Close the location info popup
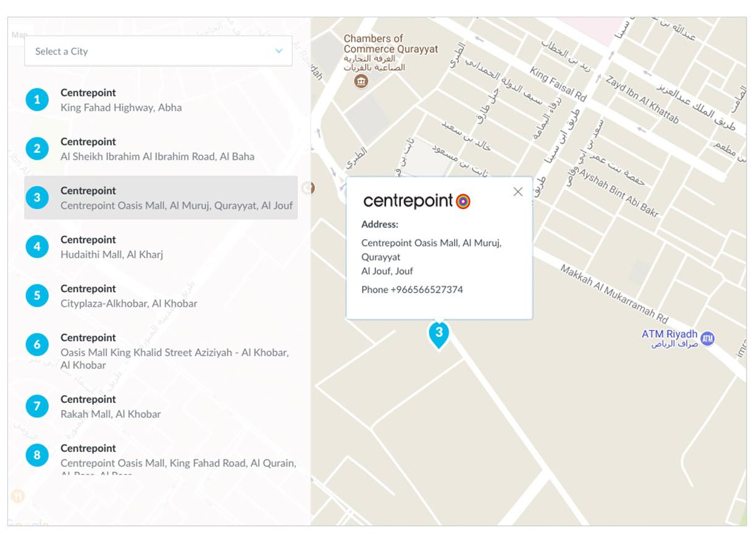This screenshot has width=756, height=544. coord(518,192)
